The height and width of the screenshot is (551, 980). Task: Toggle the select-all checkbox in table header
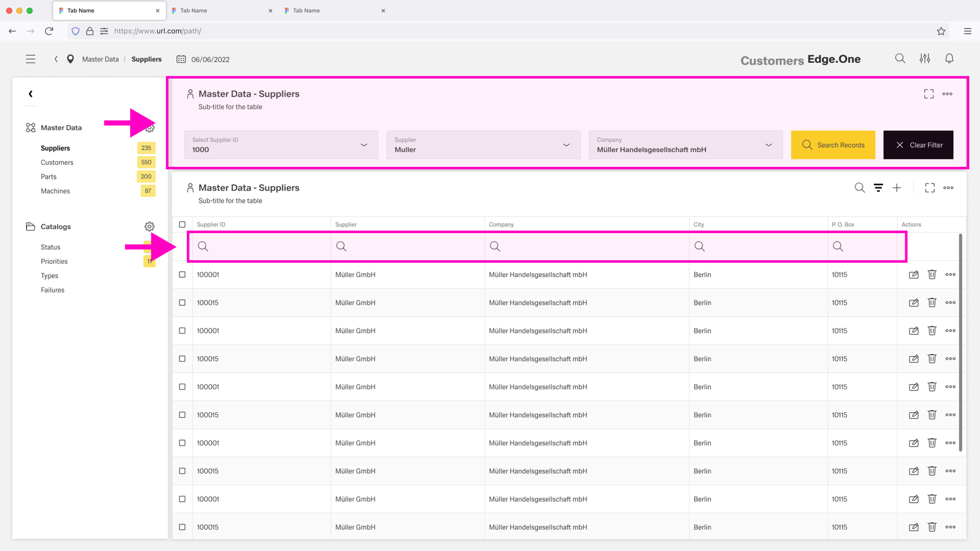pyautogui.click(x=182, y=224)
